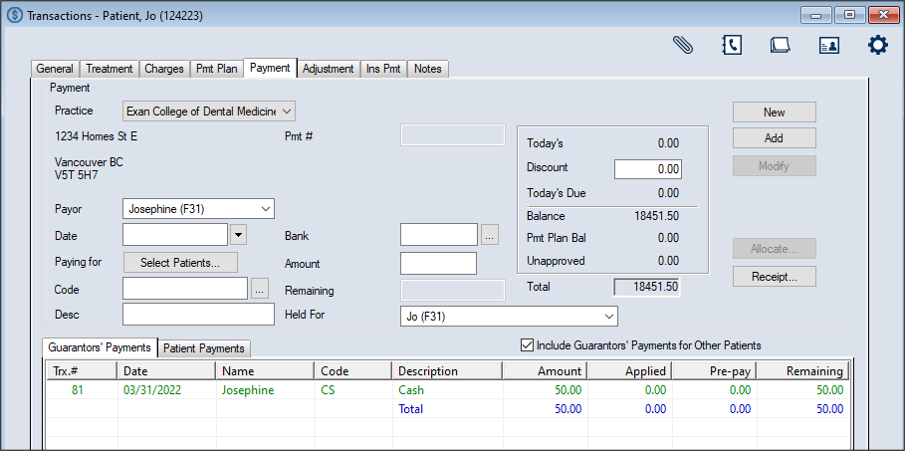Switch to the Adjustment tab
The width and height of the screenshot is (905, 451).
(x=328, y=69)
